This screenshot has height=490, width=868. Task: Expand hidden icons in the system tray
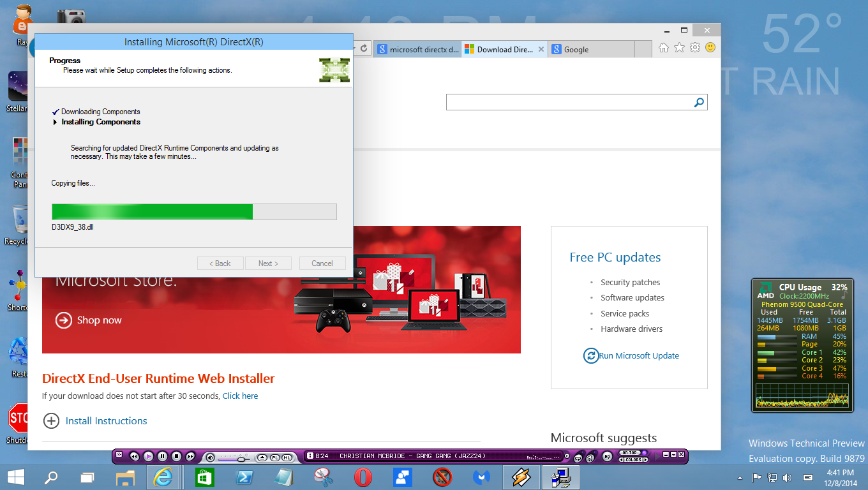[x=739, y=477]
